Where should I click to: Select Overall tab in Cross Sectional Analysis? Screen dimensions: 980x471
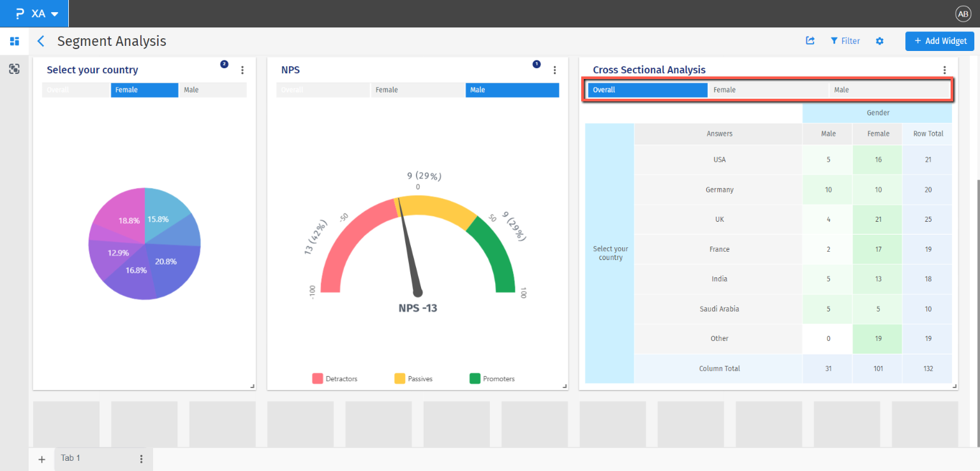coord(648,90)
